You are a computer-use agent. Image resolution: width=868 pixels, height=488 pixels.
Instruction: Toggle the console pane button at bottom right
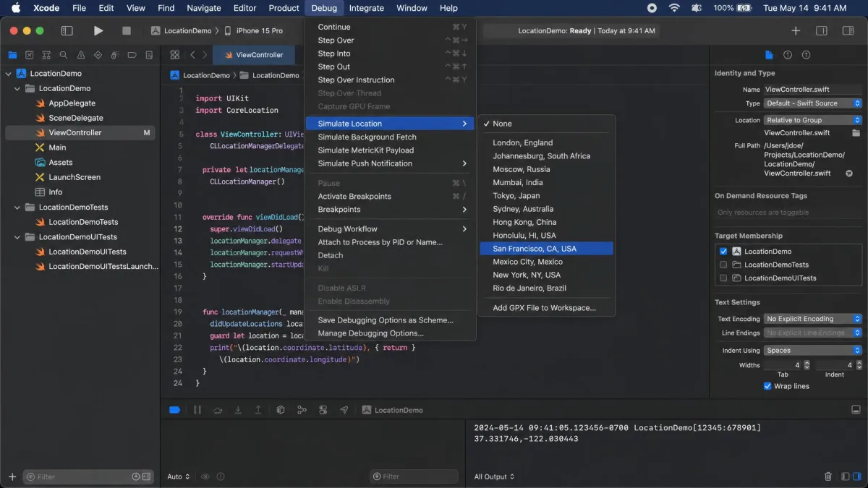pyautogui.click(x=857, y=476)
